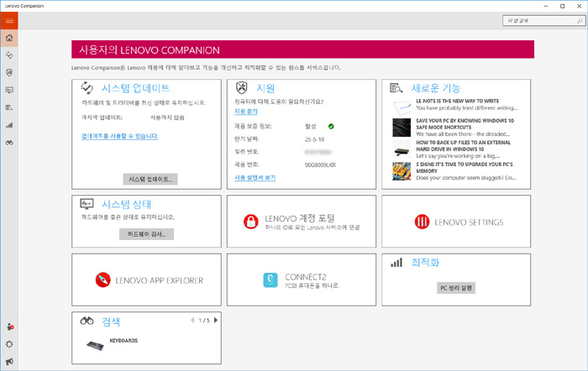Viewport: 588px width, 371px height.
Task: Click the CONNECT2 blue icon
Action: tap(270, 280)
